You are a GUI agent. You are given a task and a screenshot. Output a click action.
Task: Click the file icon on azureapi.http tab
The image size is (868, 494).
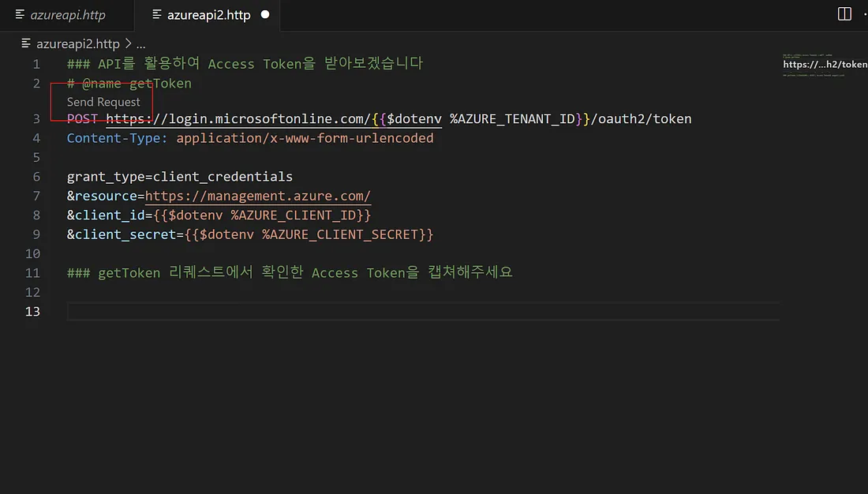click(21, 15)
